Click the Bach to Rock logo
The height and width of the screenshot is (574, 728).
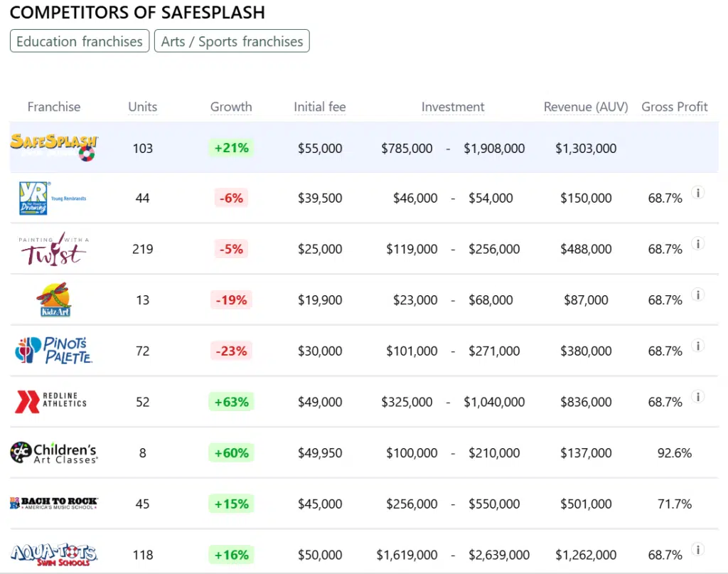coord(54,503)
